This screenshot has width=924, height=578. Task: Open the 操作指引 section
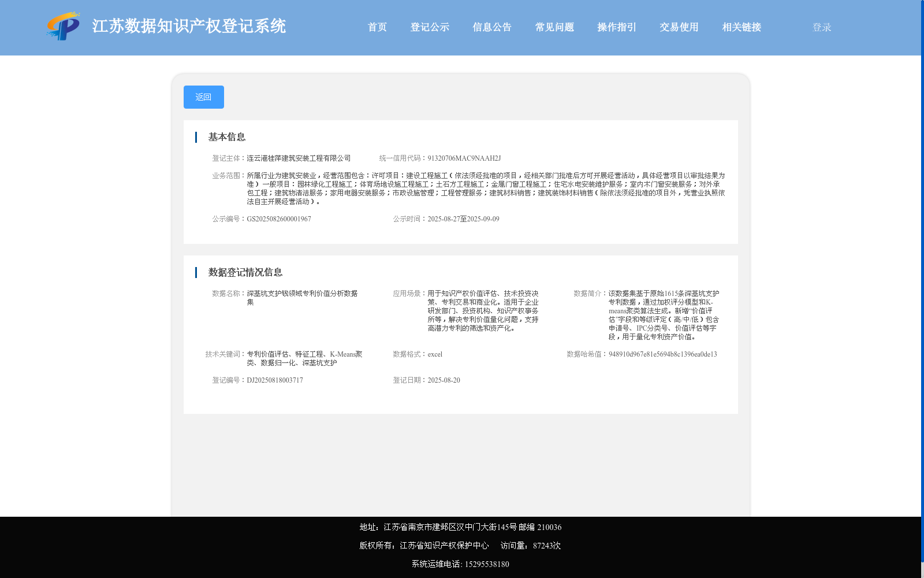coord(616,27)
